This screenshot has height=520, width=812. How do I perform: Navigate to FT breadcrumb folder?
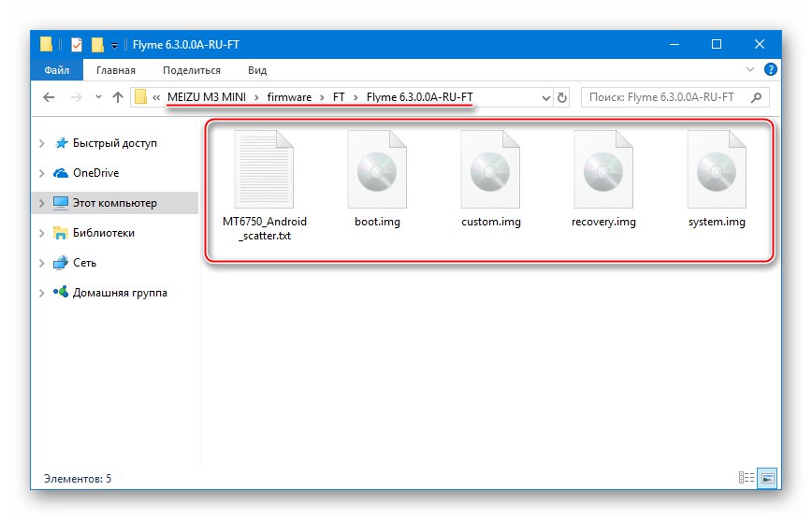[339, 97]
